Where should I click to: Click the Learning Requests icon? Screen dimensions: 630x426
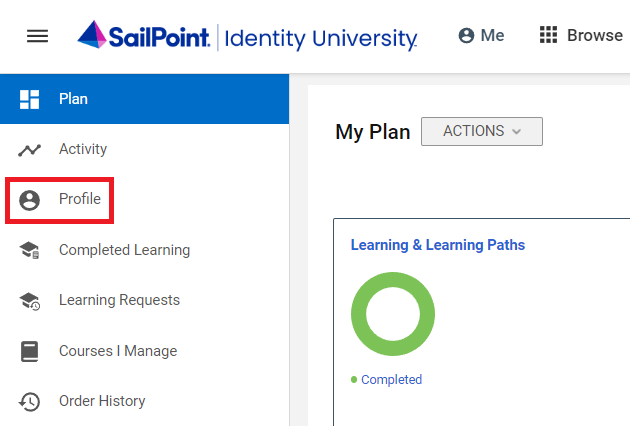pos(29,301)
